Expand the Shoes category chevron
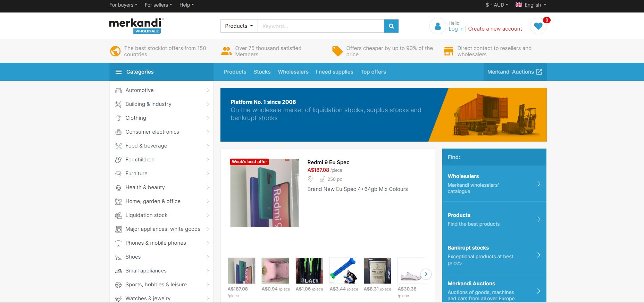The width and height of the screenshot is (644, 303). (208, 257)
